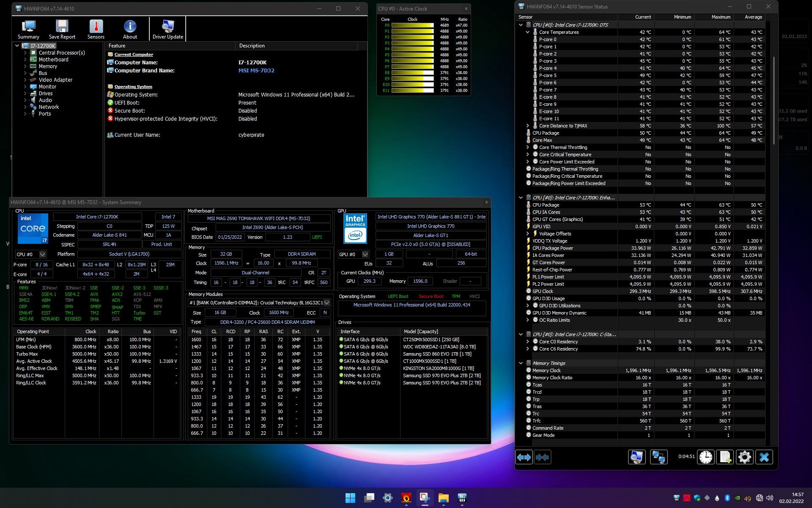Open the Summary toolbar button
This screenshot has width=812, height=508.
[x=28, y=29]
